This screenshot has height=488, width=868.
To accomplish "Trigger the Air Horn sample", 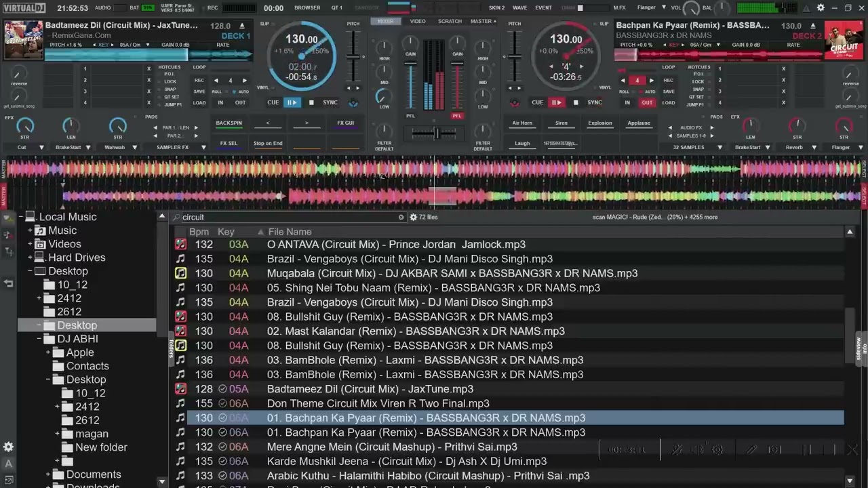I will [x=522, y=123].
